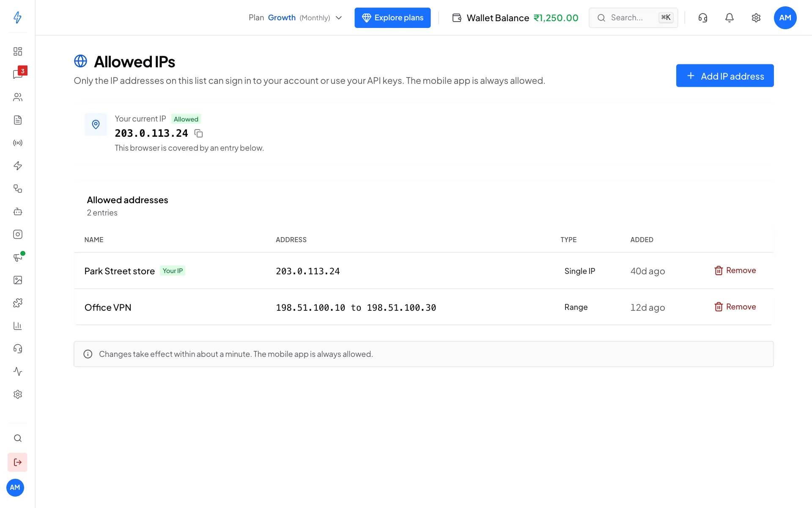Open the header settings gear
This screenshot has width=812, height=508.
(756, 18)
